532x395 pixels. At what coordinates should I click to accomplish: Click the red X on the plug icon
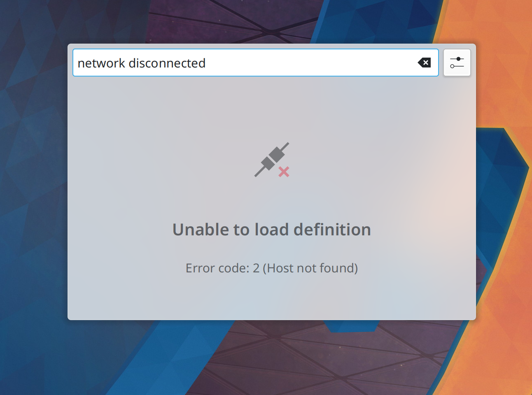point(284,172)
